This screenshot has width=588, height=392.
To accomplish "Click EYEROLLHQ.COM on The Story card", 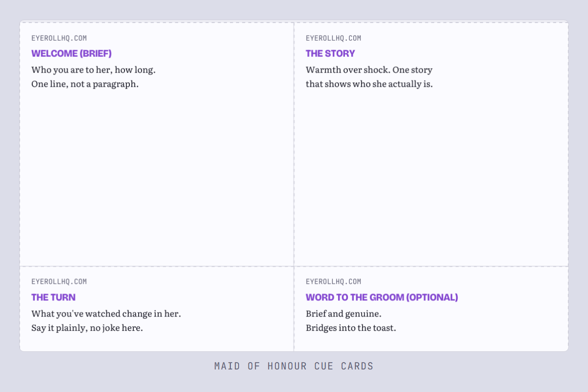I will pyautogui.click(x=333, y=38).
